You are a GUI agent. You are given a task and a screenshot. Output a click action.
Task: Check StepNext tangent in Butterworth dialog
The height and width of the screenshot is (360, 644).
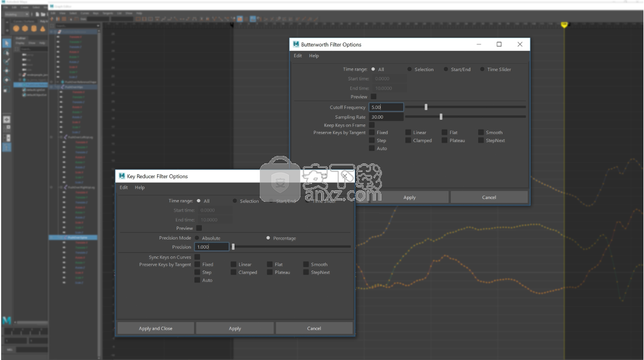click(x=481, y=140)
